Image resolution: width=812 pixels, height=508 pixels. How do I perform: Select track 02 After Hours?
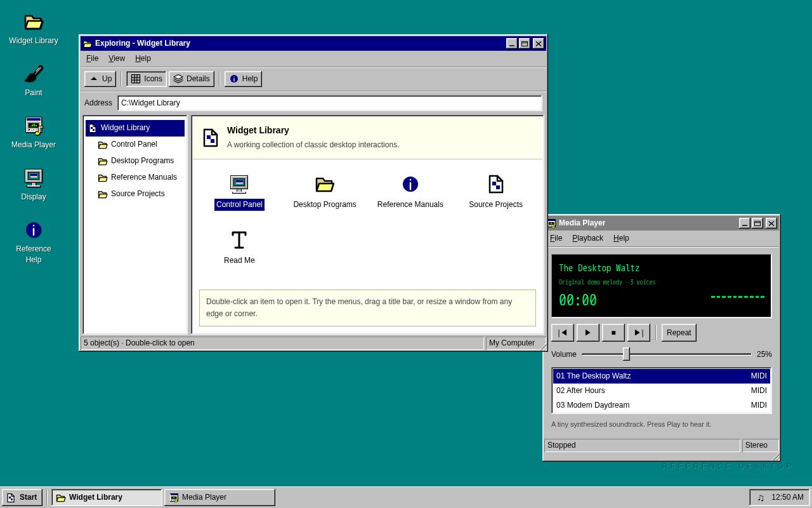click(x=662, y=391)
